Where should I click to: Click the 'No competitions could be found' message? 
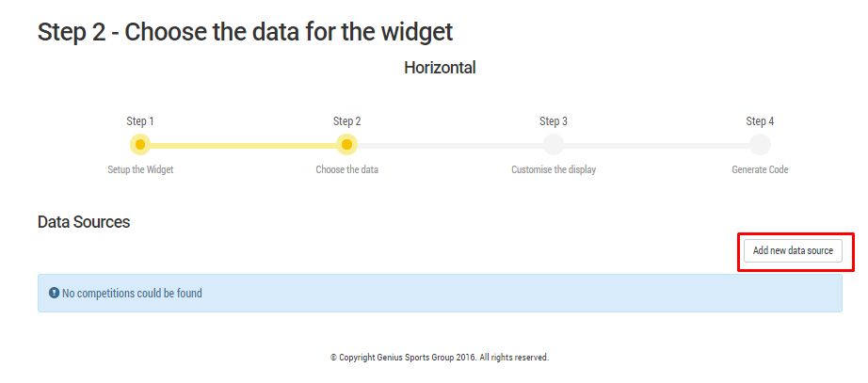(132, 293)
